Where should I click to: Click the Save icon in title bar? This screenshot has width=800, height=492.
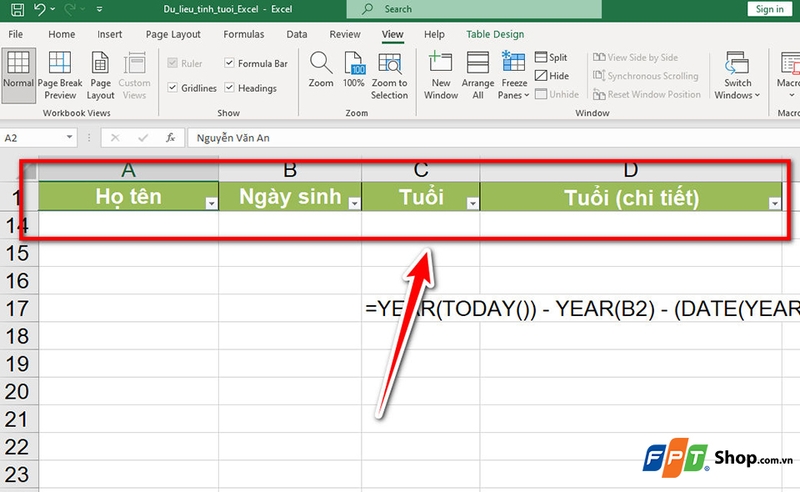click(x=17, y=9)
